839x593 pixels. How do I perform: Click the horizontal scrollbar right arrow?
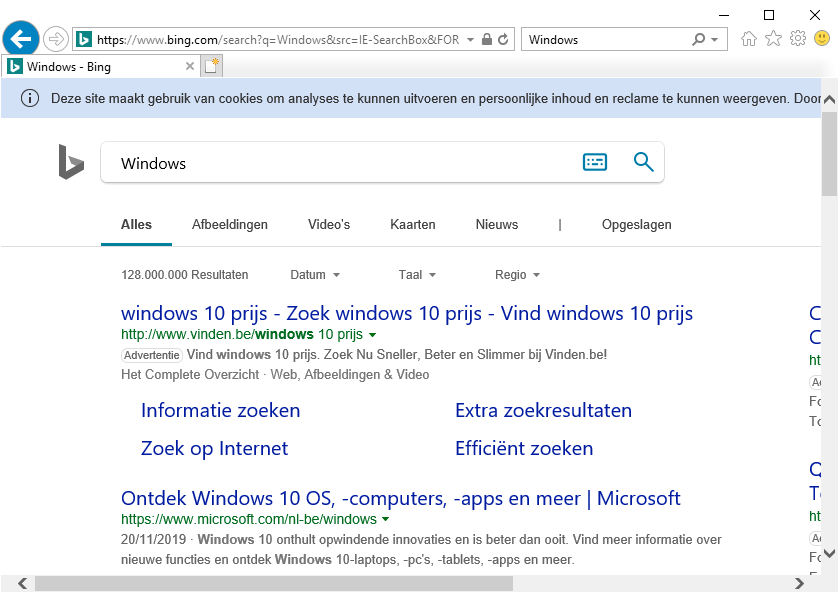[799, 583]
